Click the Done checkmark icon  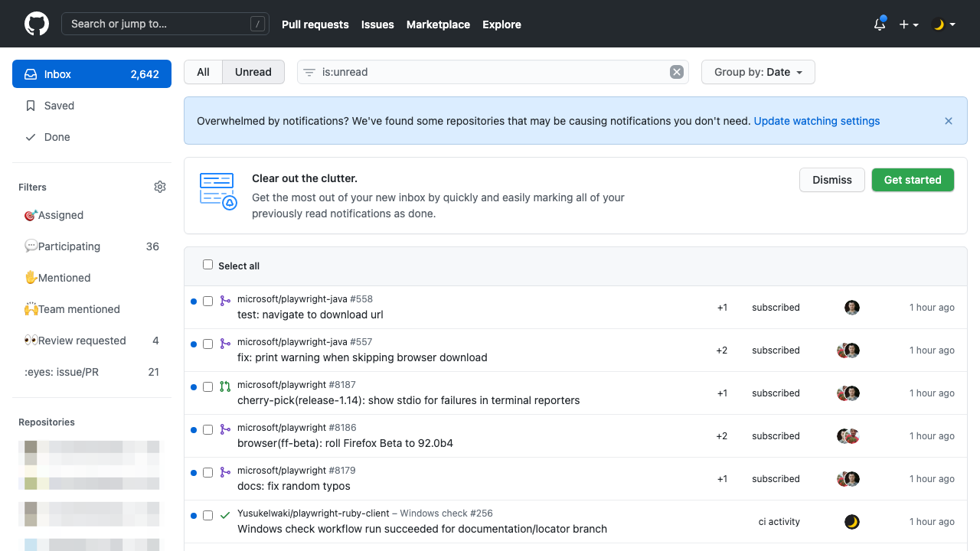(x=31, y=137)
